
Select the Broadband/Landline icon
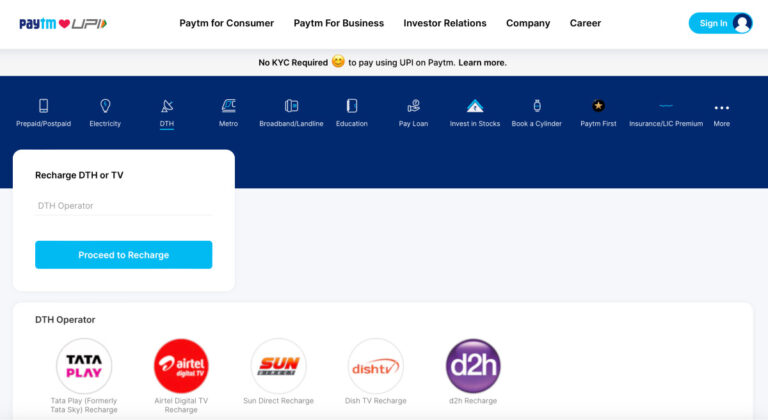(x=291, y=106)
